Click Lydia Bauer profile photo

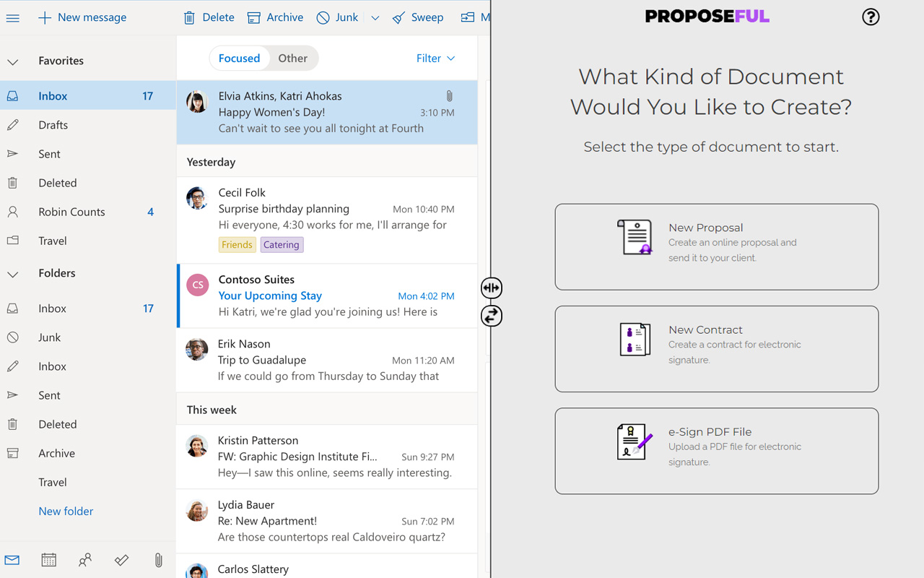coord(197,510)
